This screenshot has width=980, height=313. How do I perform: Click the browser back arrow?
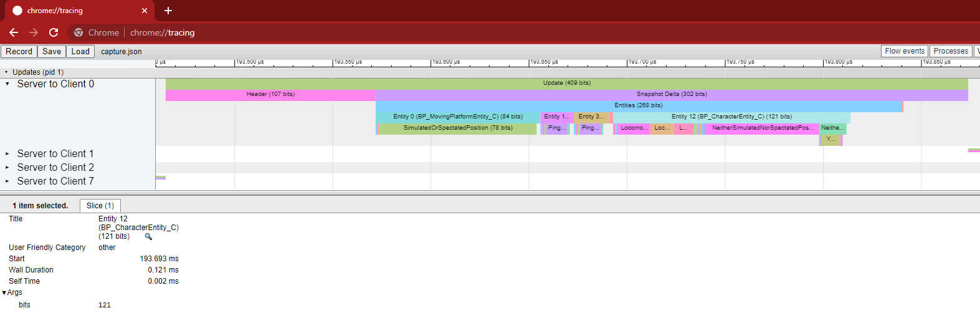pos(14,32)
